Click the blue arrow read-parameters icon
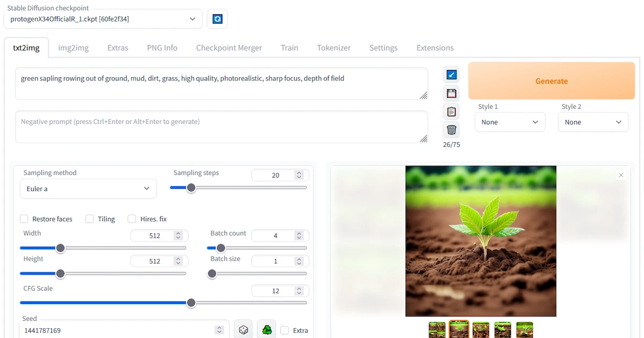This screenshot has width=644, height=338. click(x=451, y=75)
